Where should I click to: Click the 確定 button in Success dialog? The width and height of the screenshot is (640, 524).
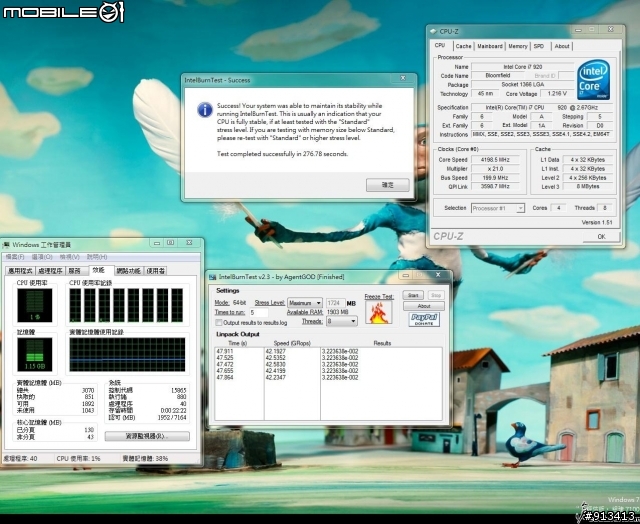(x=387, y=185)
